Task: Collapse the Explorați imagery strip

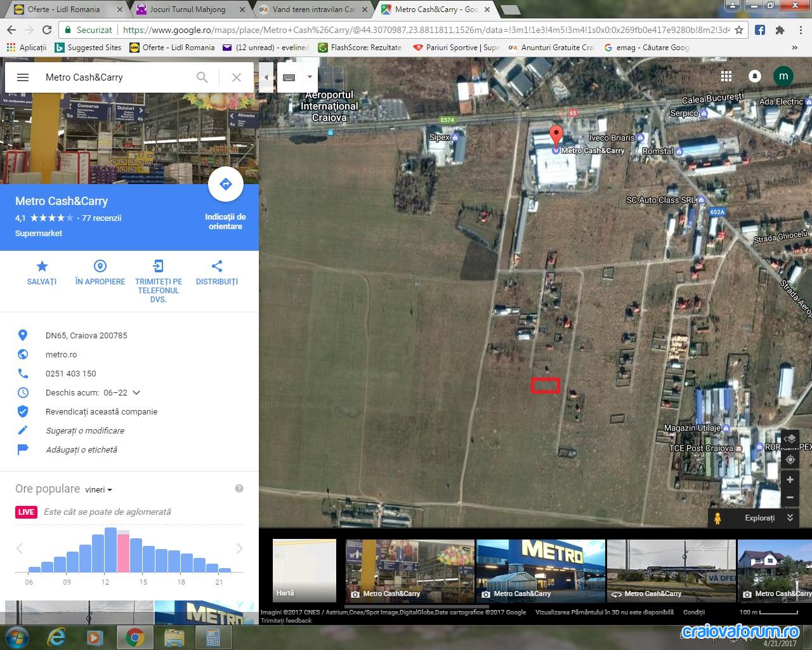Action: coord(790,518)
